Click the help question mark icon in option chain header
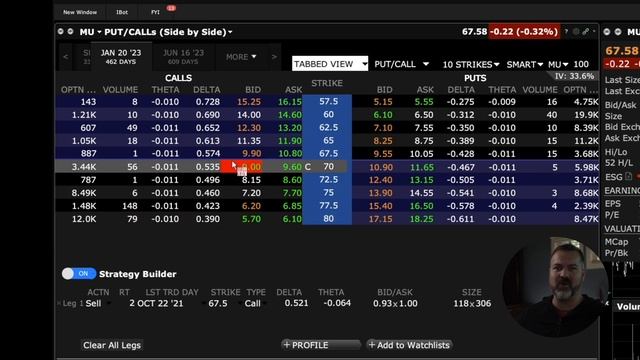Screen dimensions: 640x360 coord(566,31)
